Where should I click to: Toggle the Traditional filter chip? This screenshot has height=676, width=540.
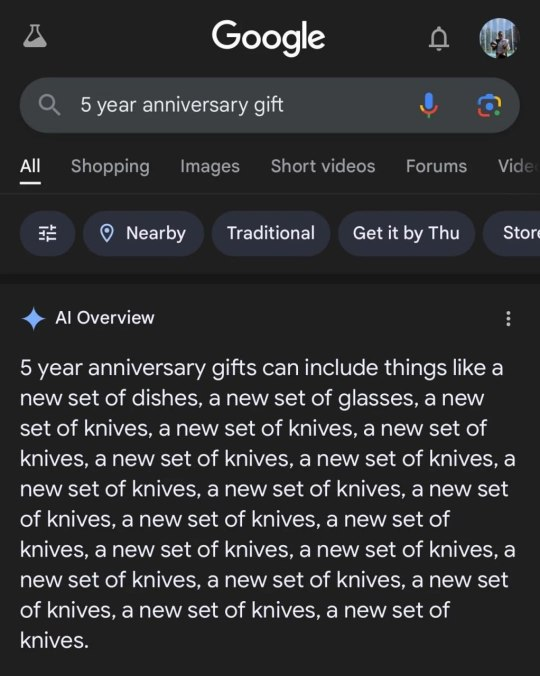click(271, 233)
